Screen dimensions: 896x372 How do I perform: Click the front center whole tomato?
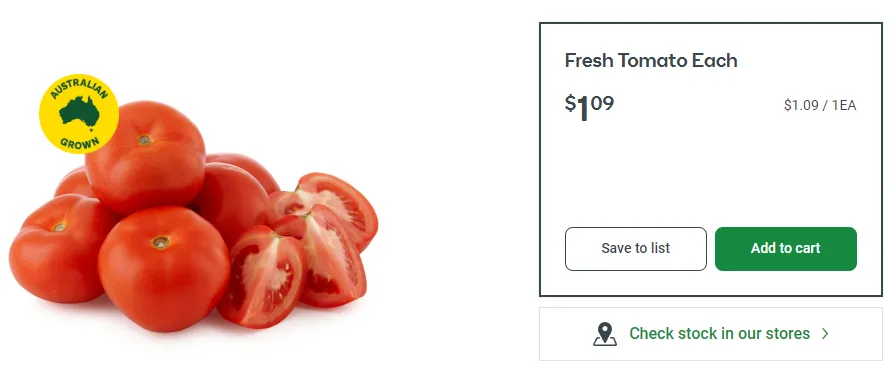point(163,269)
